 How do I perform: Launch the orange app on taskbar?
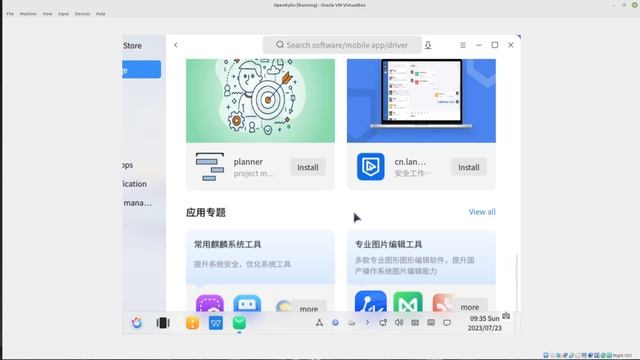pyautogui.click(x=192, y=323)
